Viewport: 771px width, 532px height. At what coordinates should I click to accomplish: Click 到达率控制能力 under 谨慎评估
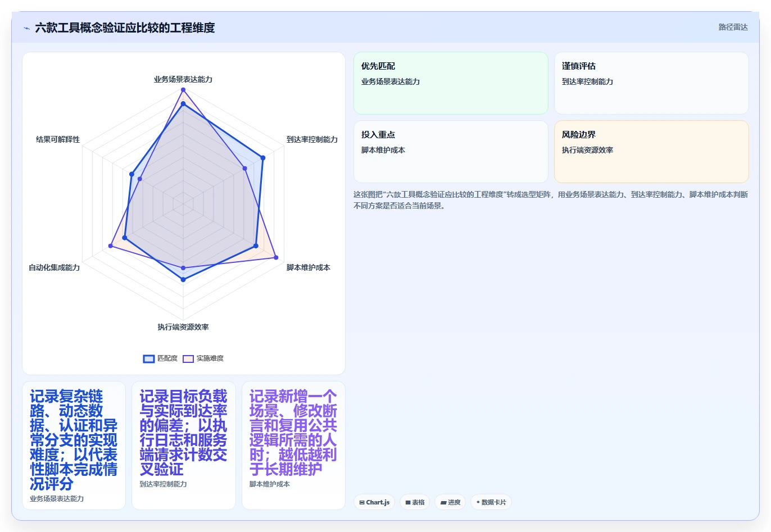[587, 81]
